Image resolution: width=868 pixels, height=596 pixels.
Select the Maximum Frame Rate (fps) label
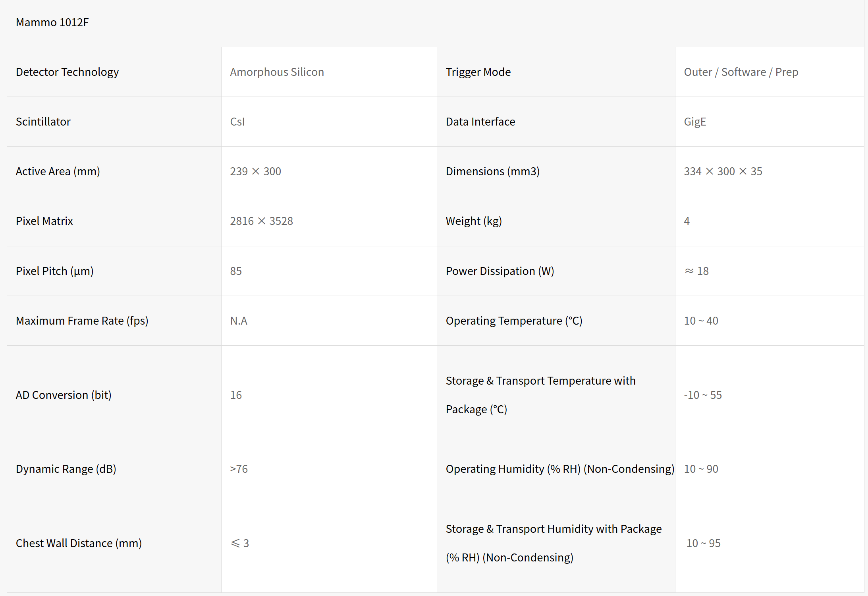82,321
